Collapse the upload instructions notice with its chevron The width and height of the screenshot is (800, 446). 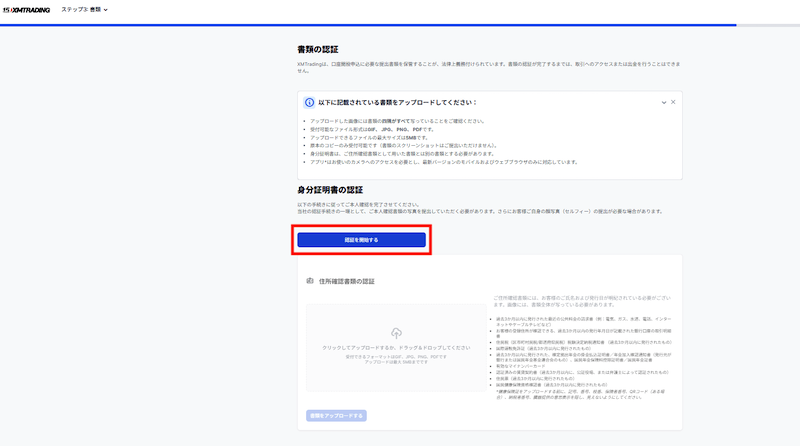664,102
